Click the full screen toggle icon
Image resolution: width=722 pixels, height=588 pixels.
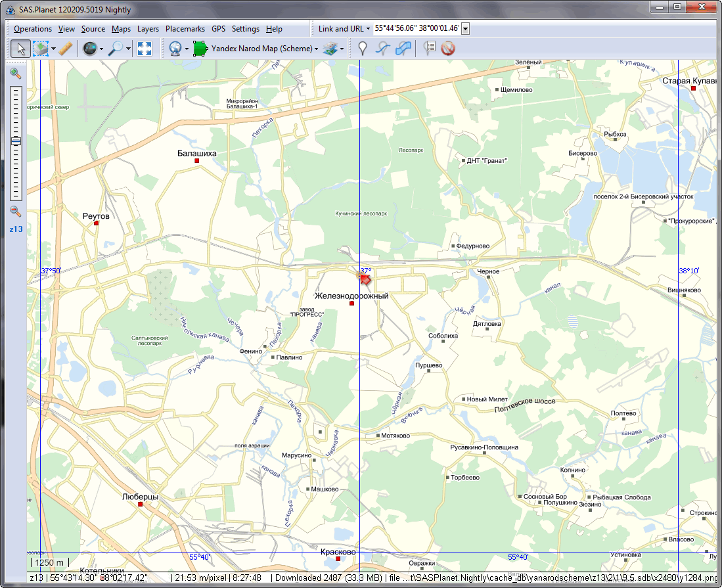(x=145, y=49)
